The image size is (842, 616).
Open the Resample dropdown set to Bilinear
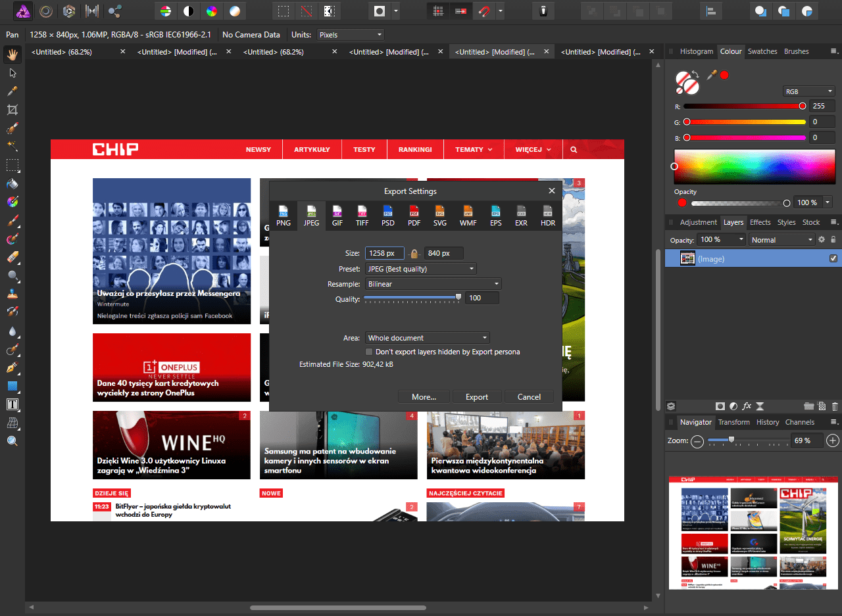coord(433,284)
